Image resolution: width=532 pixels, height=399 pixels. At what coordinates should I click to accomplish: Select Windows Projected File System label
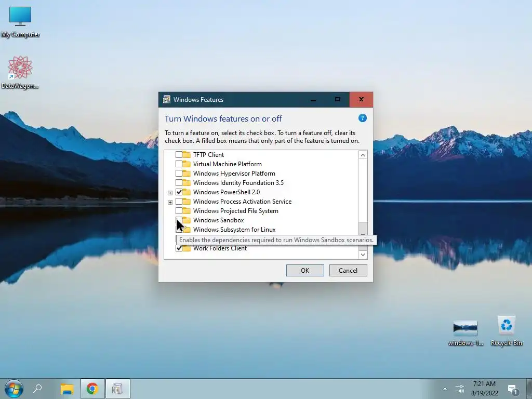pos(235,211)
